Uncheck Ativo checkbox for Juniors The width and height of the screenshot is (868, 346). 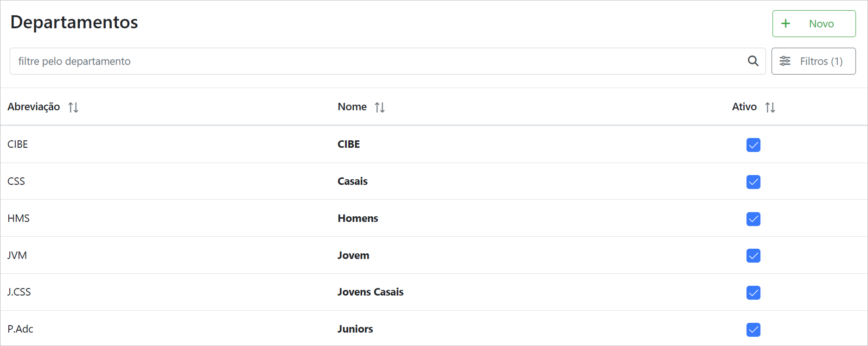(753, 330)
